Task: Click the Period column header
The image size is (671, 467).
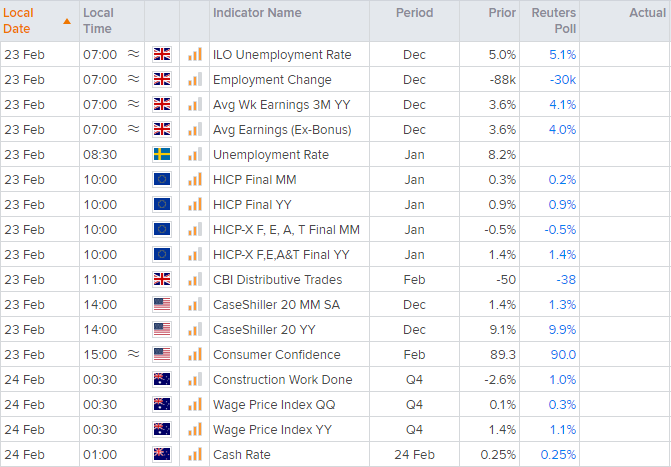Action: [x=414, y=13]
